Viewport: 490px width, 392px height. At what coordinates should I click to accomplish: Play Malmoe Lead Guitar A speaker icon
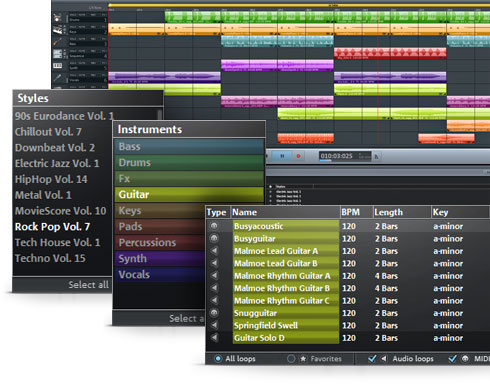pos(214,251)
